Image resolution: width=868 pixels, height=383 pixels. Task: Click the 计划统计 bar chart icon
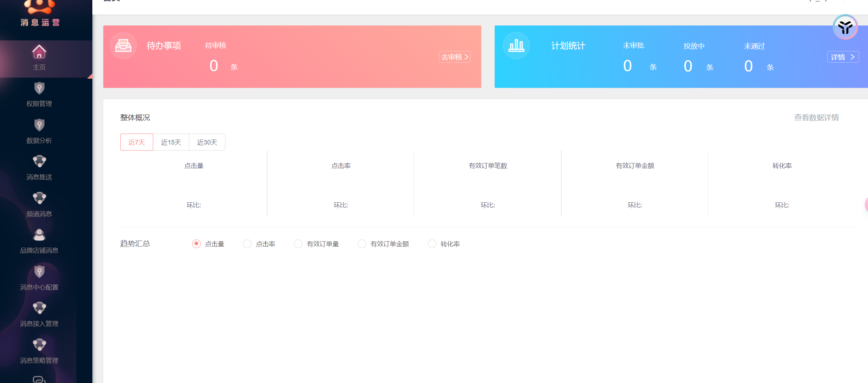(x=516, y=46)
